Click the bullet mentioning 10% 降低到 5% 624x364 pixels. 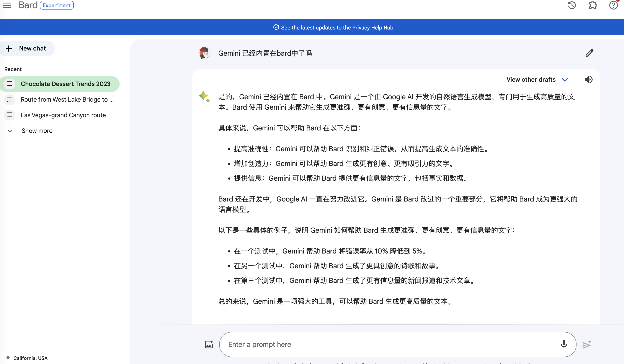point(331,251)
